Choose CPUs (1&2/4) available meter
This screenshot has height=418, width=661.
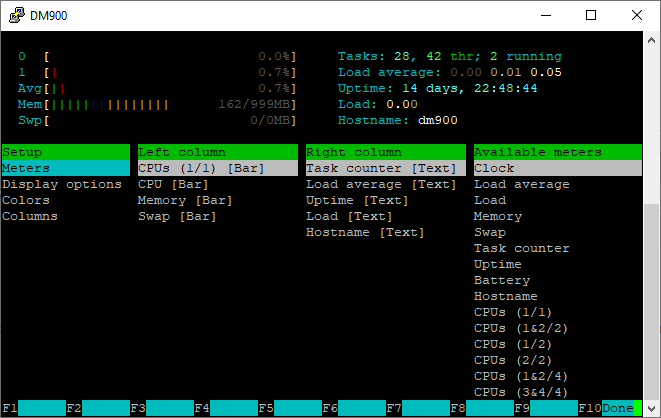[x=522, y=376]
